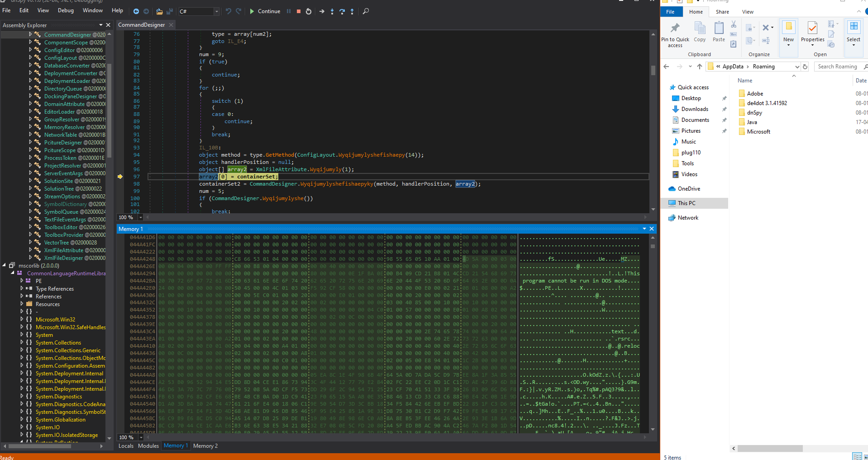Switch to the Locals tab
Image resolution: width=868 pixels, height=460 pixels.
tap(126, 446)
